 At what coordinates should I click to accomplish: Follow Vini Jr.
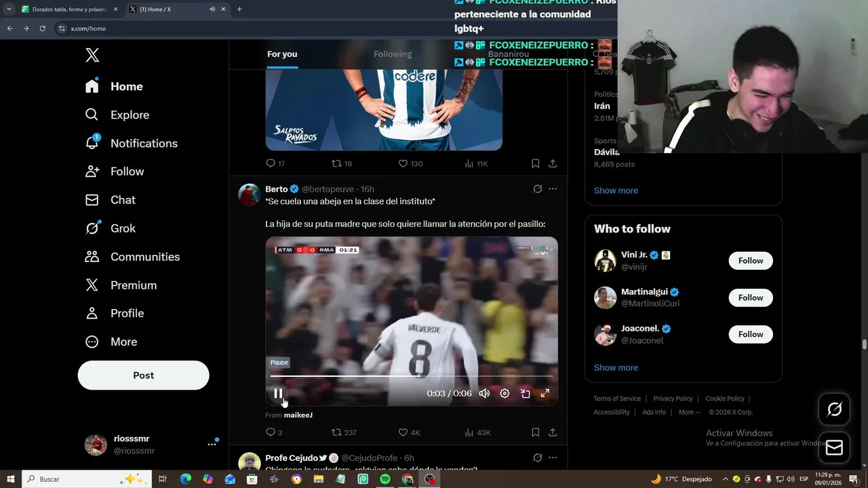pyautogui.click(x=751, y=261)
